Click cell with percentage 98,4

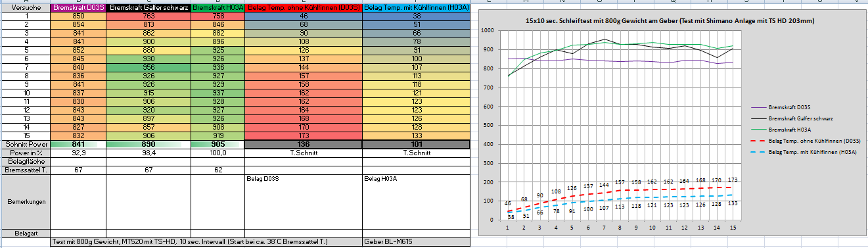coord(148,153)
